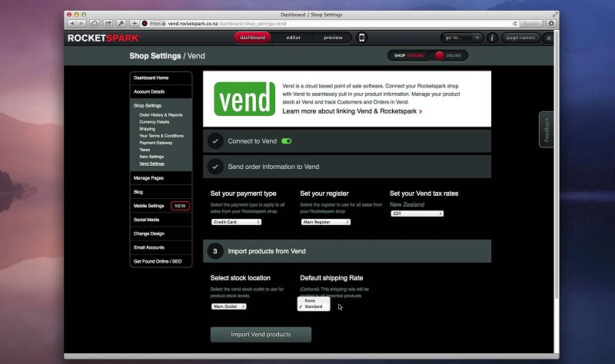Switch to the editor tab
Viewport: 615px width, 364px height.
[x=294, y=38]
